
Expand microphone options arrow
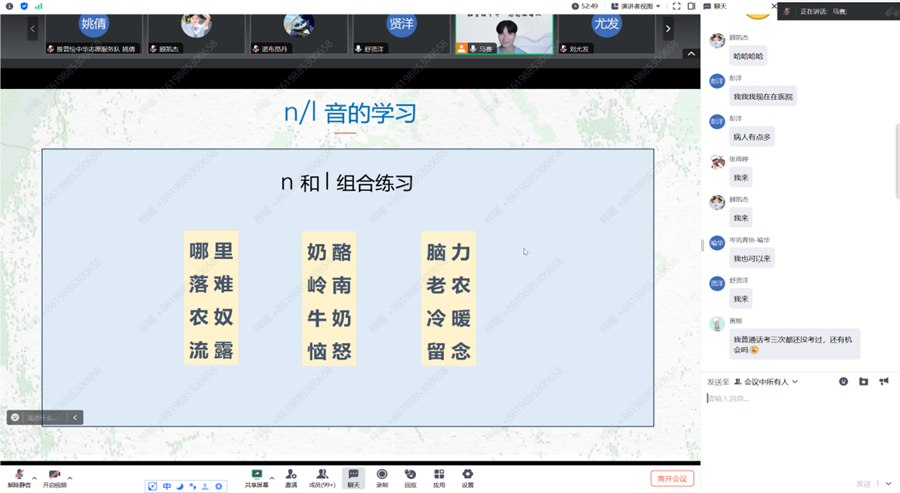coord(34,478)
